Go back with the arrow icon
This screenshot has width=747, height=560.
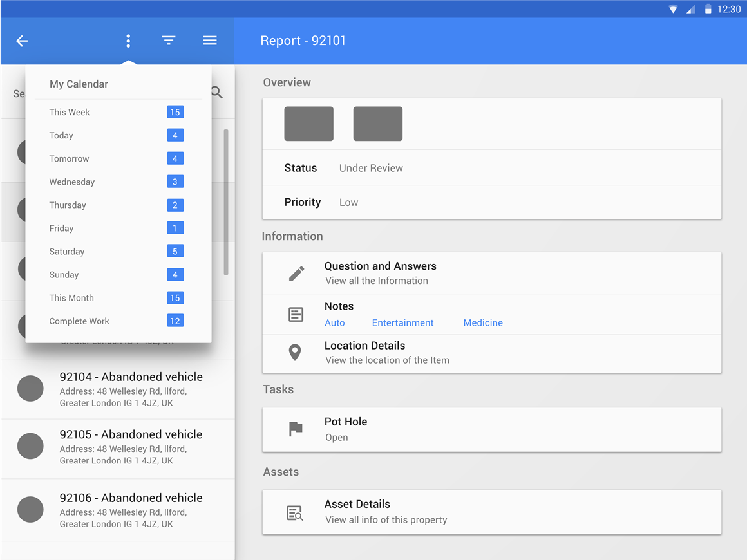[x=22, y=41]
